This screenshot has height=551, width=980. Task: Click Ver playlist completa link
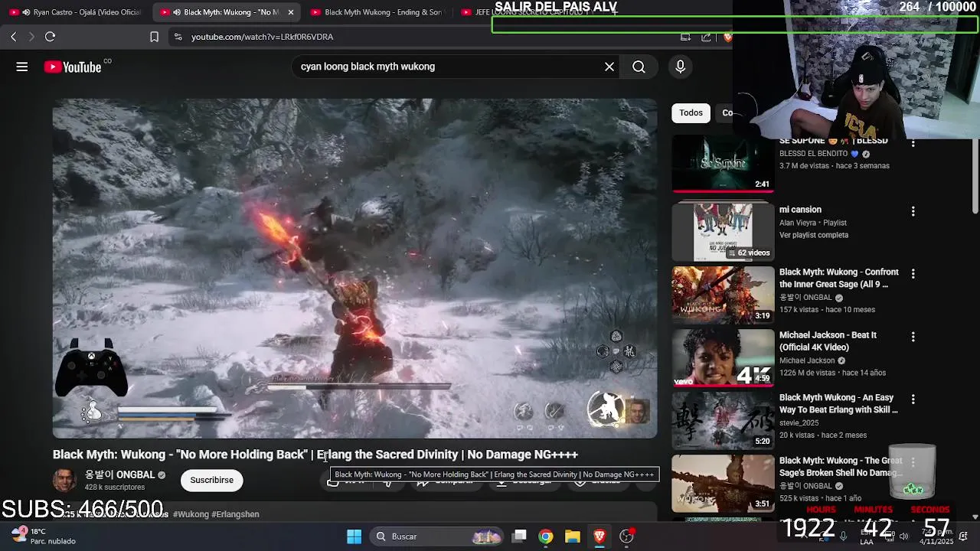coord(813,235)
